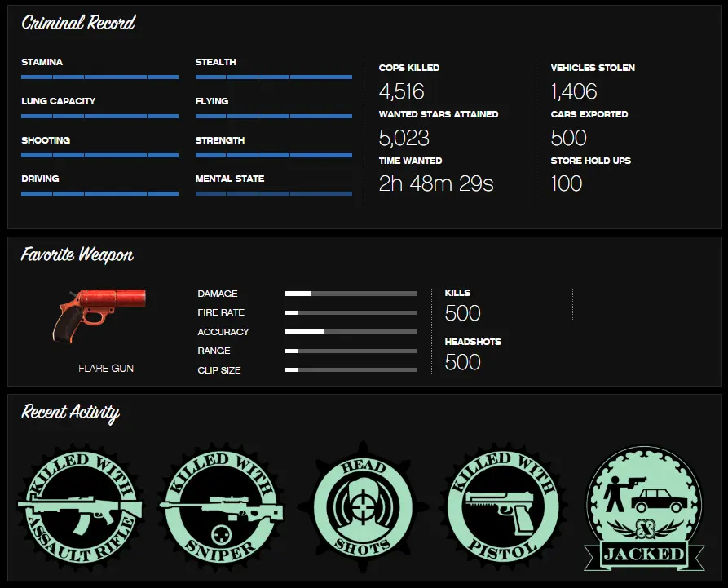Click the Store Hold Ups value 100

[567, 183]
